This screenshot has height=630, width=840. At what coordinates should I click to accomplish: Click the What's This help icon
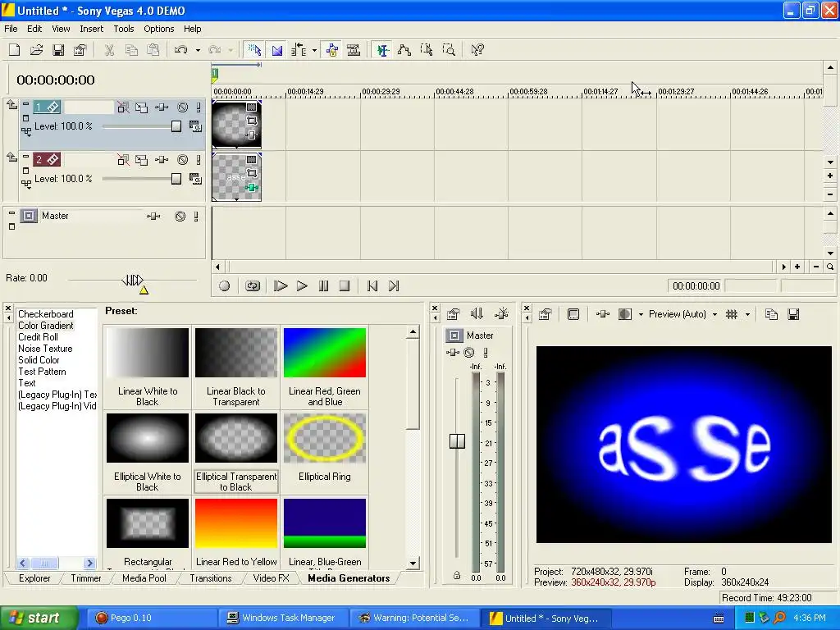tap(477, 50)
